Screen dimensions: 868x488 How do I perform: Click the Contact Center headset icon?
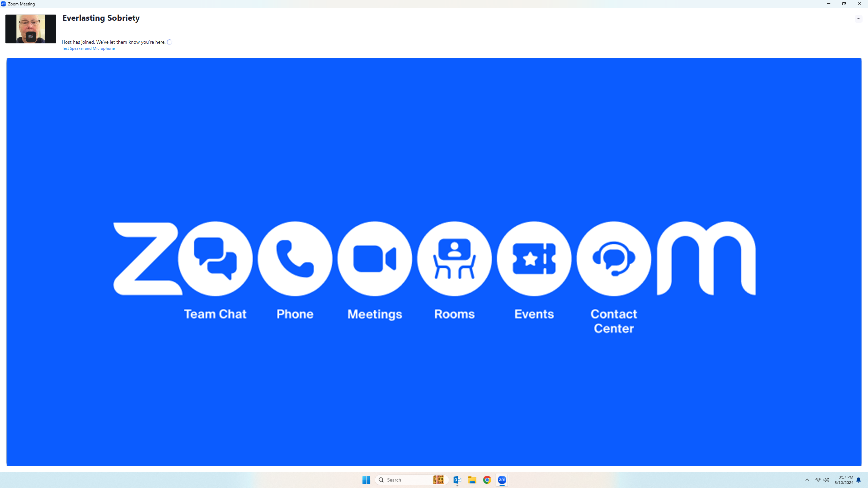[614, 258]
